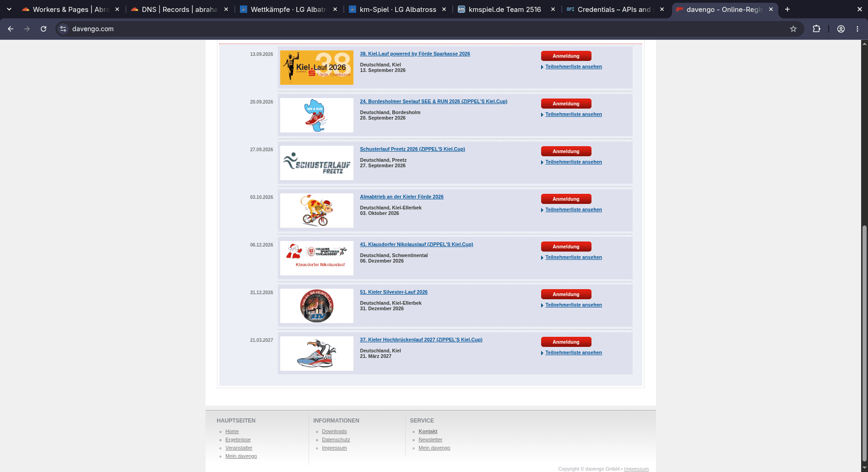The image size is (868, 472).
Task: Open Downloads footer link
Action: (334, 431)
